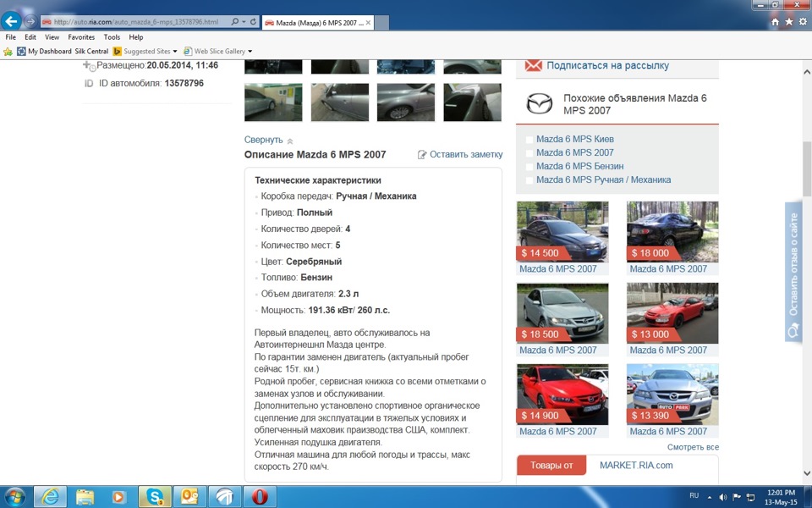Open My Dashboard favorite
The height and width of the screenshot is (508, 812).
45,52
